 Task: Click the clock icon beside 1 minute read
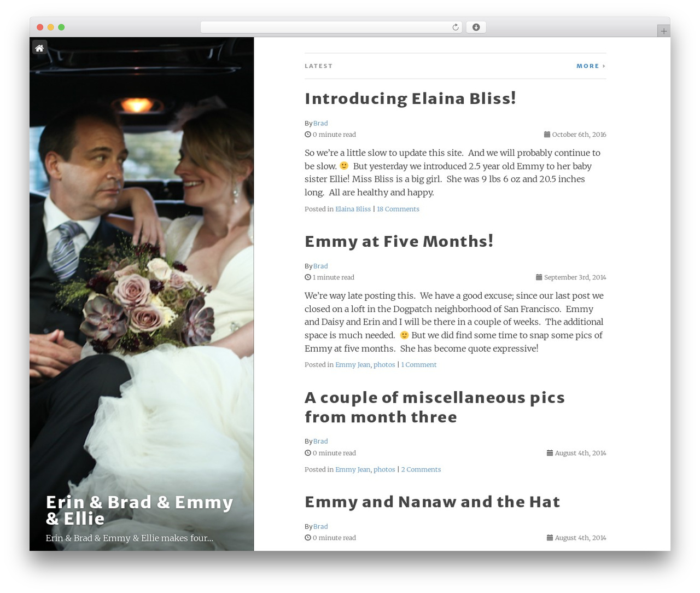308,277
